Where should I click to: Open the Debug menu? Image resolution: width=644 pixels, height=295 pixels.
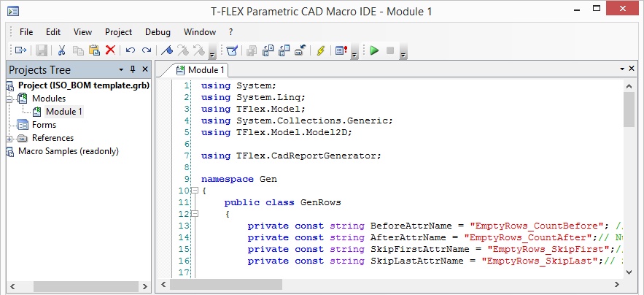click(158, 32)
